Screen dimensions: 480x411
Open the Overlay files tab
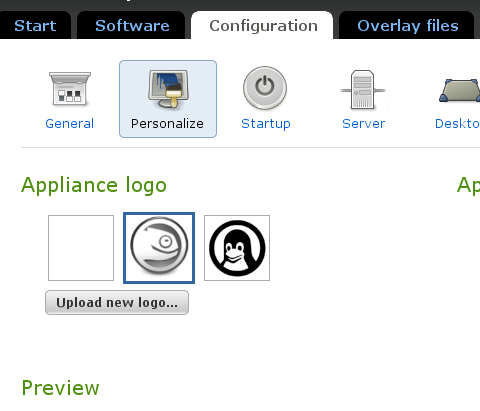pos(407,25)
